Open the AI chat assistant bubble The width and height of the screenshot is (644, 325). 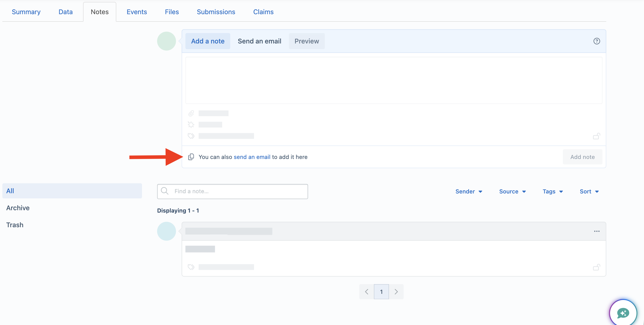tap(623, 312)
